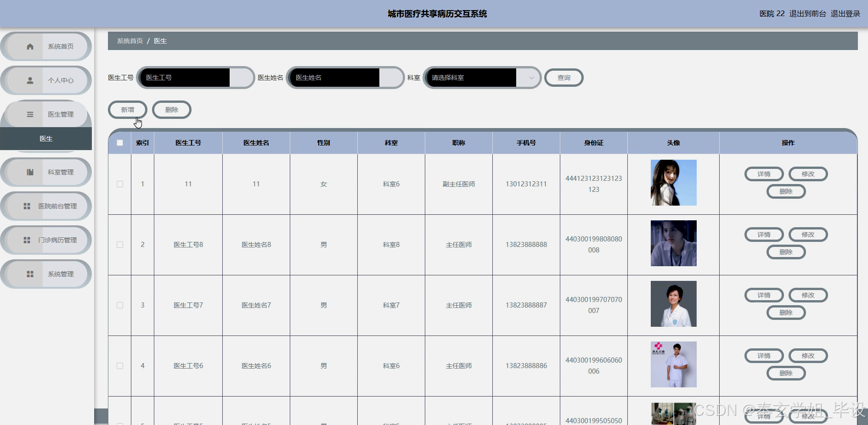This screenshot has height=425, width=868.
Task: Open the avatar photo of 医生姓名7
Action: pos(674,304)
